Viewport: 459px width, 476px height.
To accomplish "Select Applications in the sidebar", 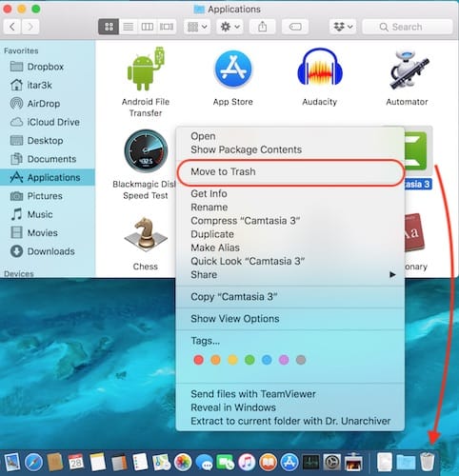I will [x=48, y=177].
